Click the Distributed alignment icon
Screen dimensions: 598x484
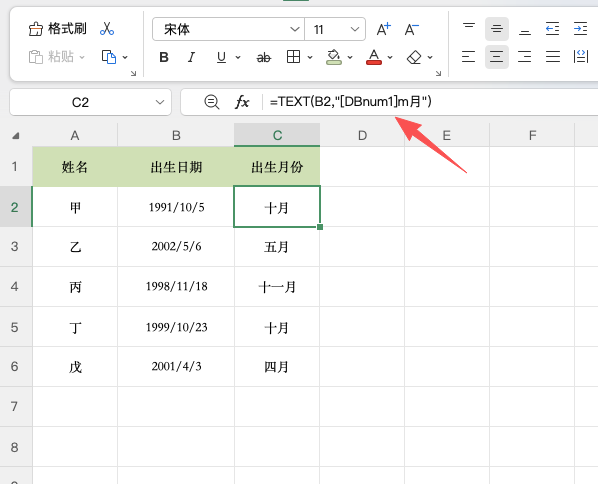[581, 57]
